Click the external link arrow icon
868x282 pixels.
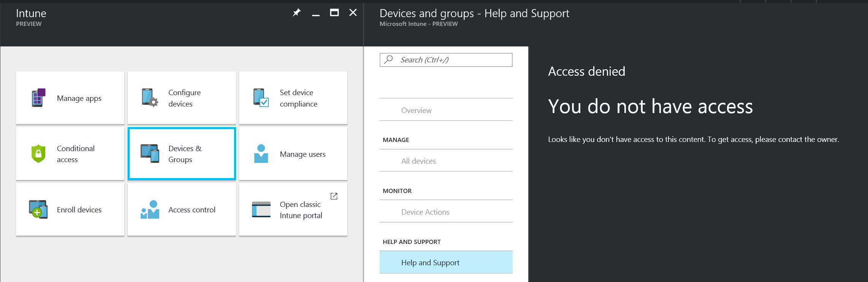334,196
